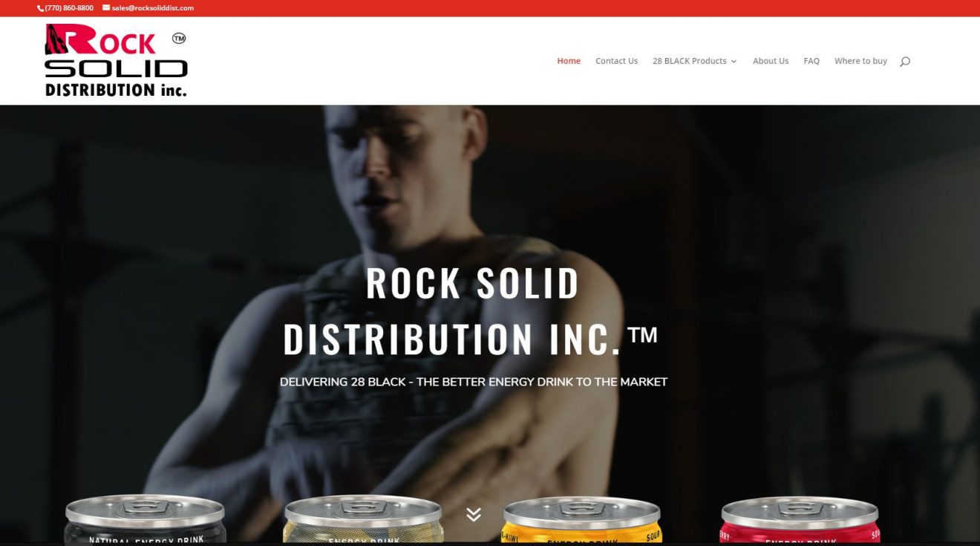
Task: Open the About Us page
Action: (x=771, y=61)
